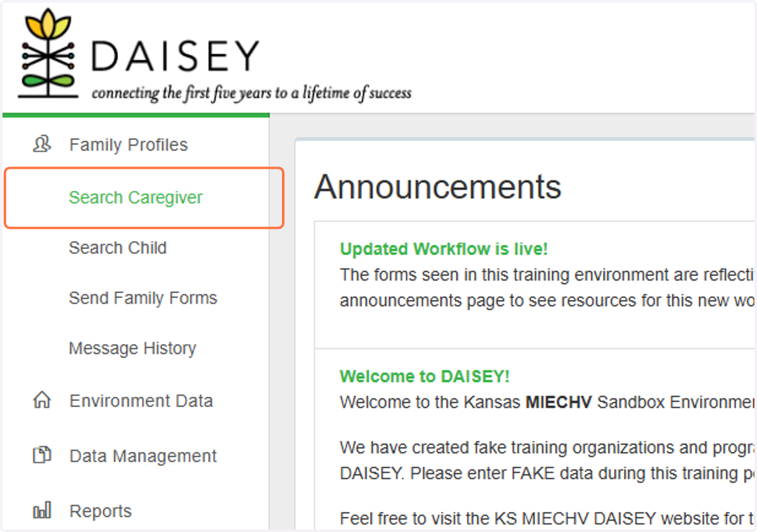Select Search Caregiver in the sidebar
Image resolution: width=757 pixels, height=532 pixels.
point(136,198)
